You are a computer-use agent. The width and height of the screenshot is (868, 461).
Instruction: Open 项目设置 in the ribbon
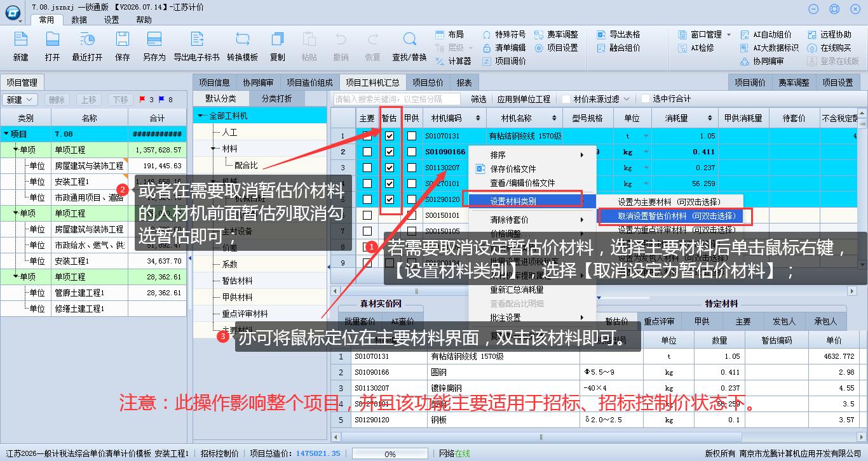coord(556,48)
